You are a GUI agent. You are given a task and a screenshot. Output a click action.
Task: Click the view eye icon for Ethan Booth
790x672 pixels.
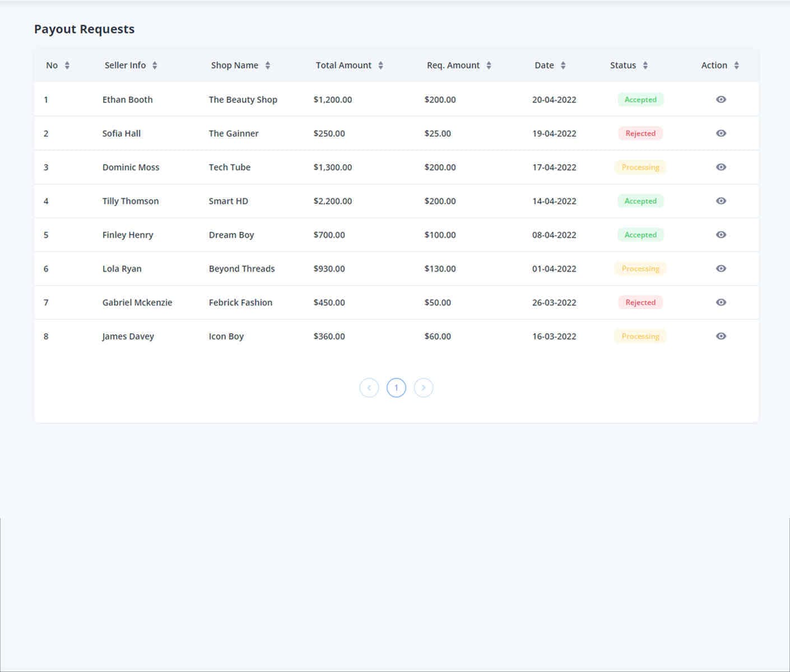(x=721, y=99)
